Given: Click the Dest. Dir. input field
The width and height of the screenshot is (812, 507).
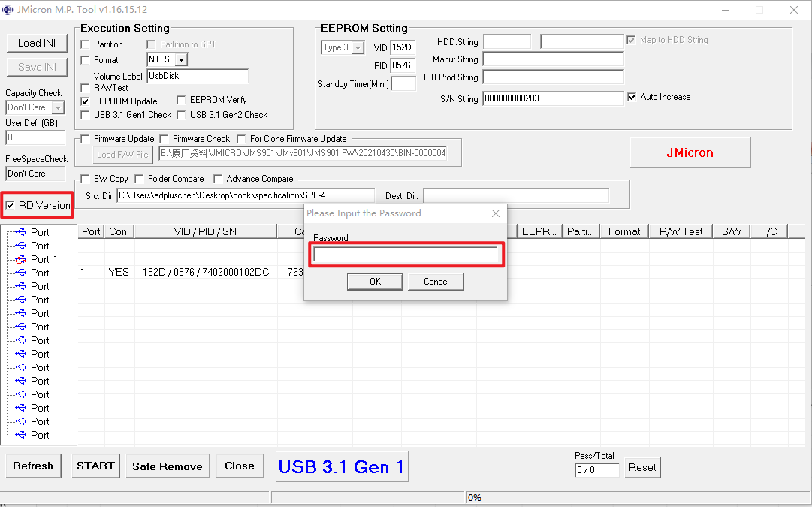Looking at the screenshot, I should (516, 196).
